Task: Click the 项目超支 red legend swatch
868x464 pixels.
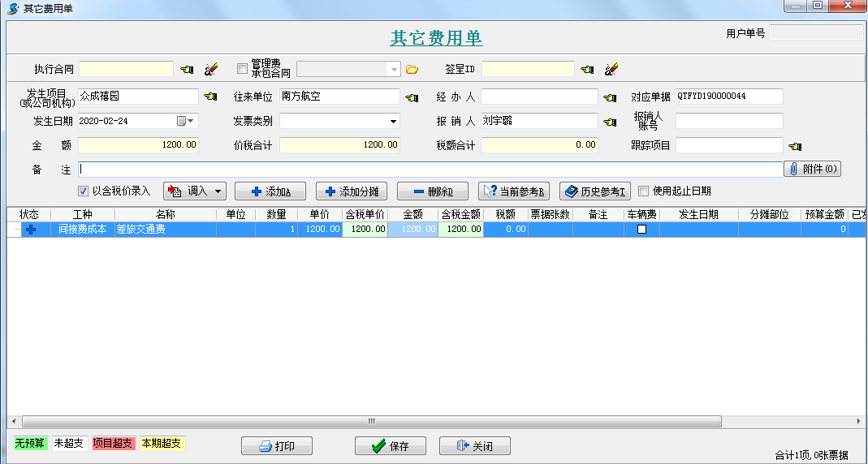Action: [113, 444]
